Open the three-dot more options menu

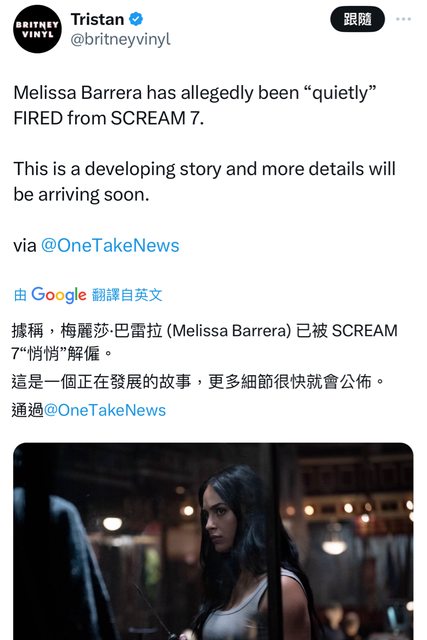click(x=403, y=19)
